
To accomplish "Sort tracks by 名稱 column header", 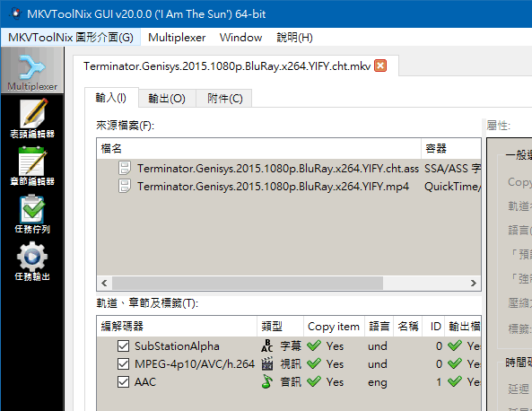I will pyautogui.click(x=408, y=327).
